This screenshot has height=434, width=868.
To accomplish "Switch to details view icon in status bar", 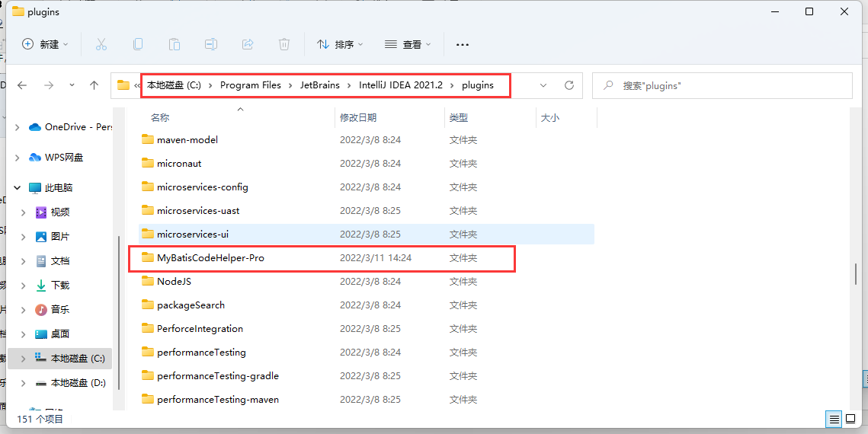I will click(x=834, y=419).
